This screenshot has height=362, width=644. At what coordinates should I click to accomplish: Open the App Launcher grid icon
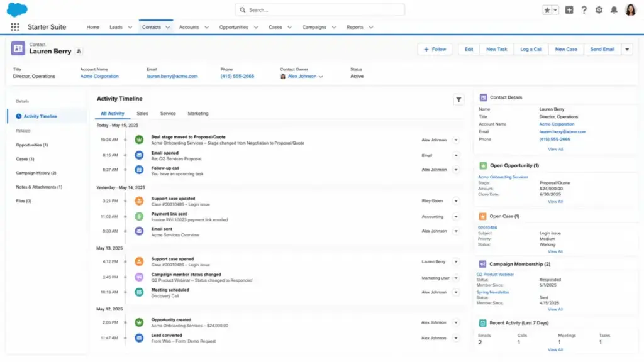[x=15, y=27]
